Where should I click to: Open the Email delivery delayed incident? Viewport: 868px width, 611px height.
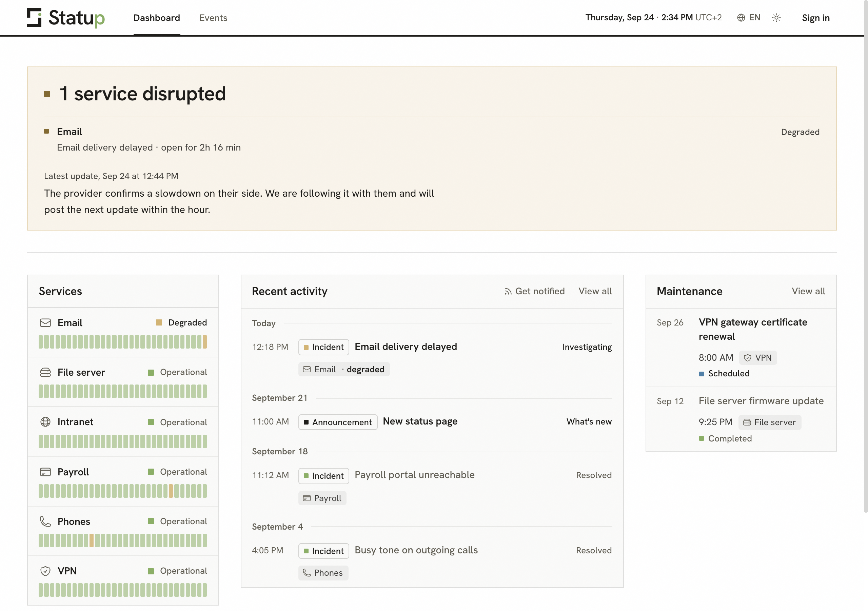(406, 347)
